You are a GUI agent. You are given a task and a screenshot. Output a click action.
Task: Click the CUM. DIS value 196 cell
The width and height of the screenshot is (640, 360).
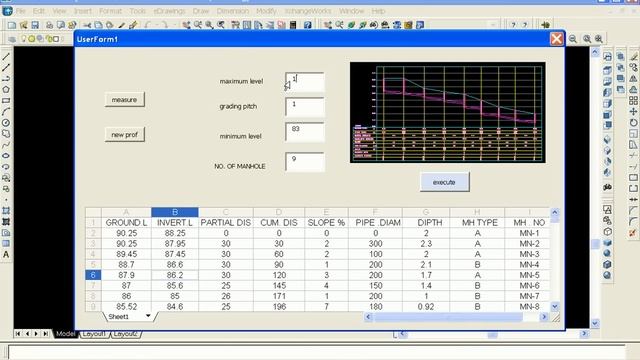tap(279, 307)
